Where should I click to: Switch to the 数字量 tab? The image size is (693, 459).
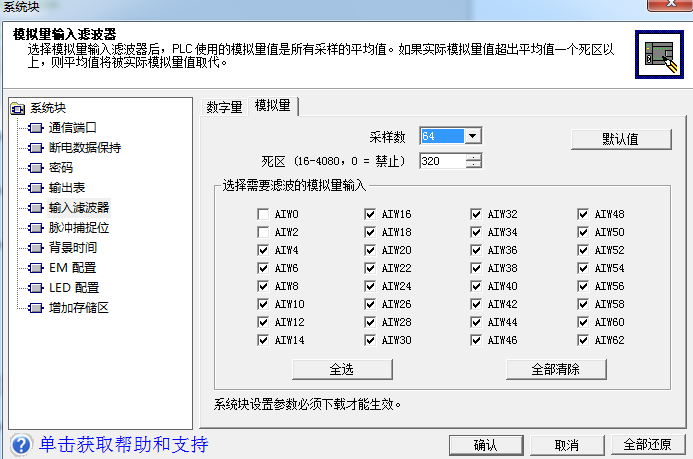point(224,107)
